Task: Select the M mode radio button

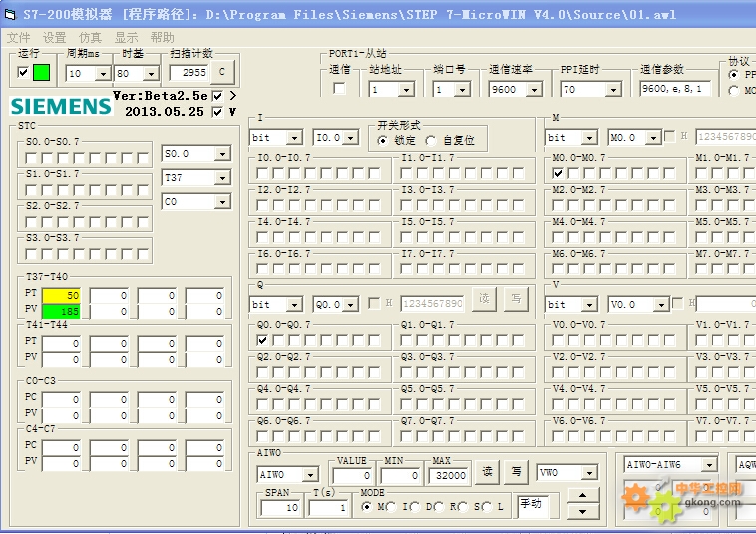Action: click(x=367, y=506)
